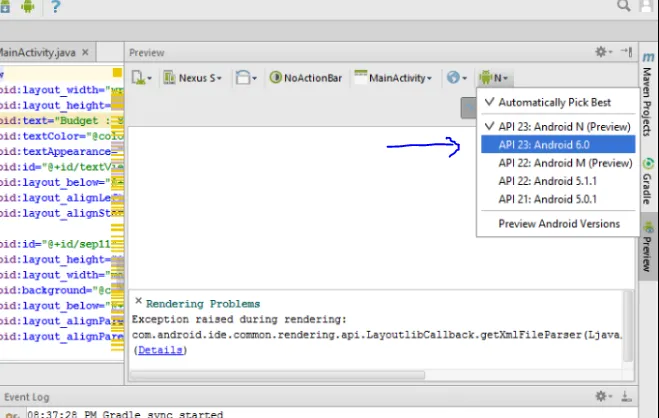Choose Preview Android Versions entry
Screen dimensions: 659x418
tap(558, 223)
